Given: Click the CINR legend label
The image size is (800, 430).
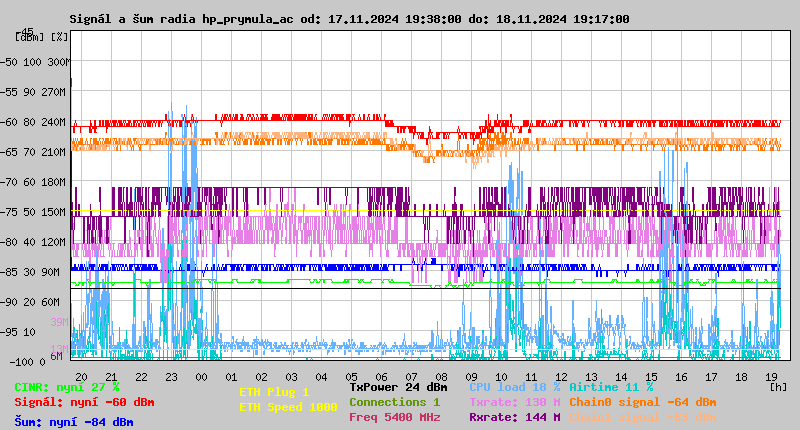Looking at the screenshot, I should (x=66, y=387).
